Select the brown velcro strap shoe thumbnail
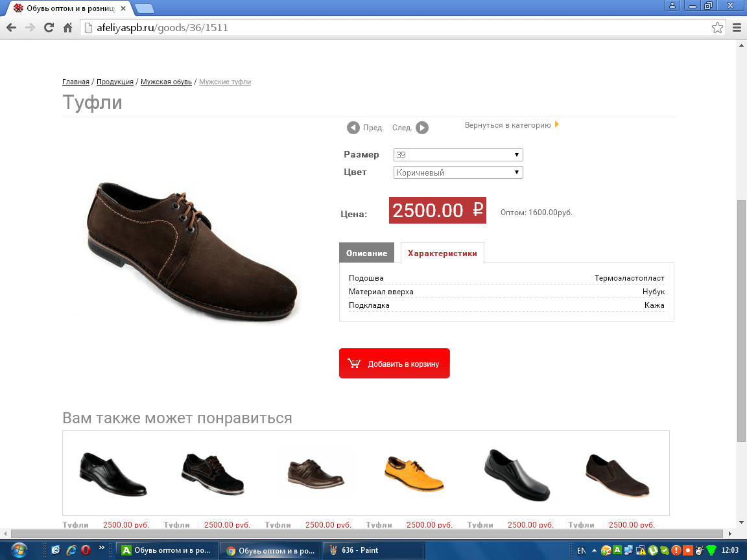 [315, 474]
